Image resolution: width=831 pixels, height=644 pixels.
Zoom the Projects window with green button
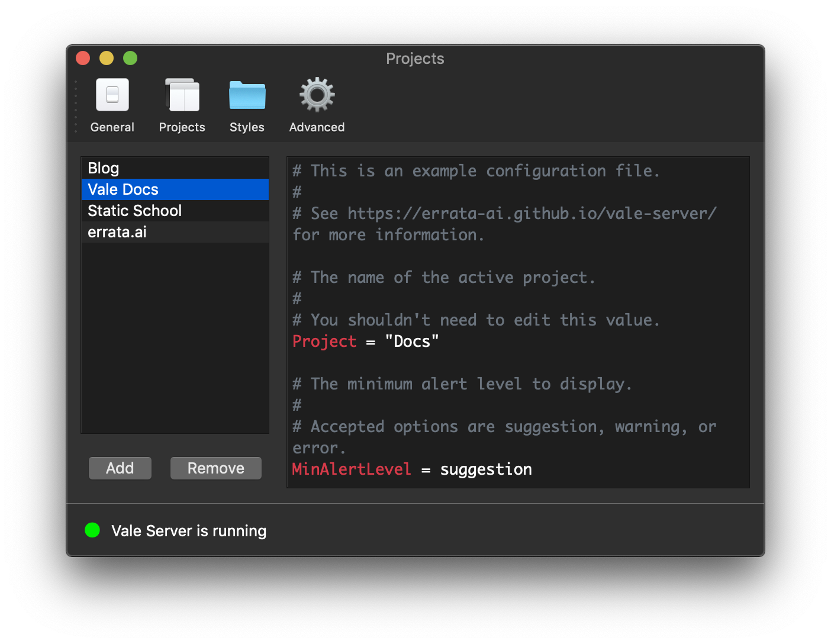(x=130, y=58)
